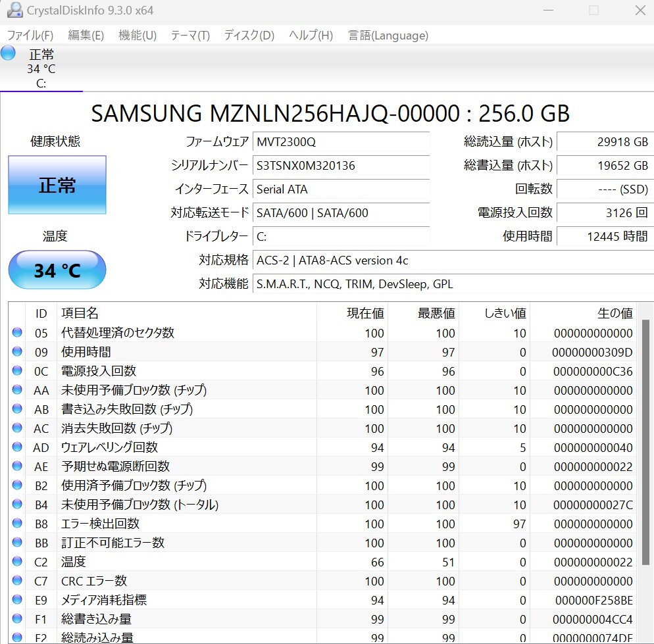This screenshot has width=654, height=644.
Task: Click the interface field Serial ATA
Action: click(341, 189)
